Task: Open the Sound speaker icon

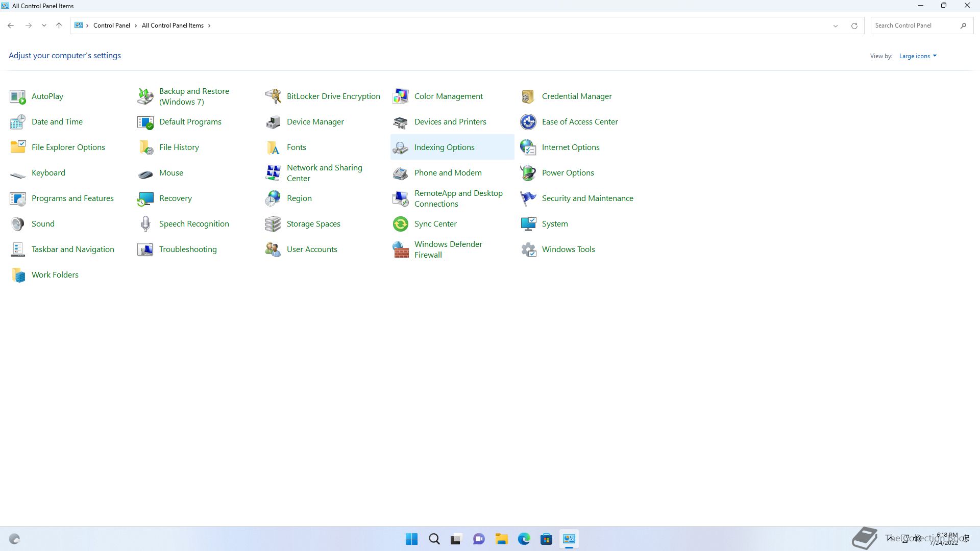Action: click(x=18, y=224)
